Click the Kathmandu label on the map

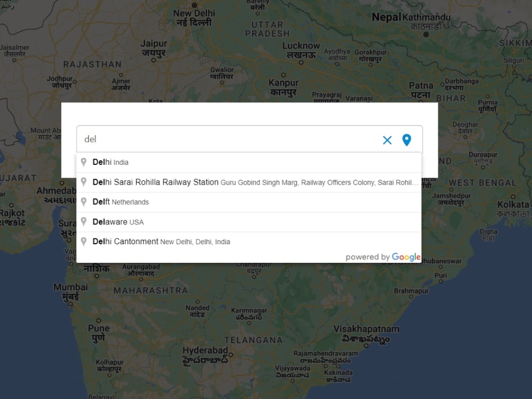coord(427,21)
